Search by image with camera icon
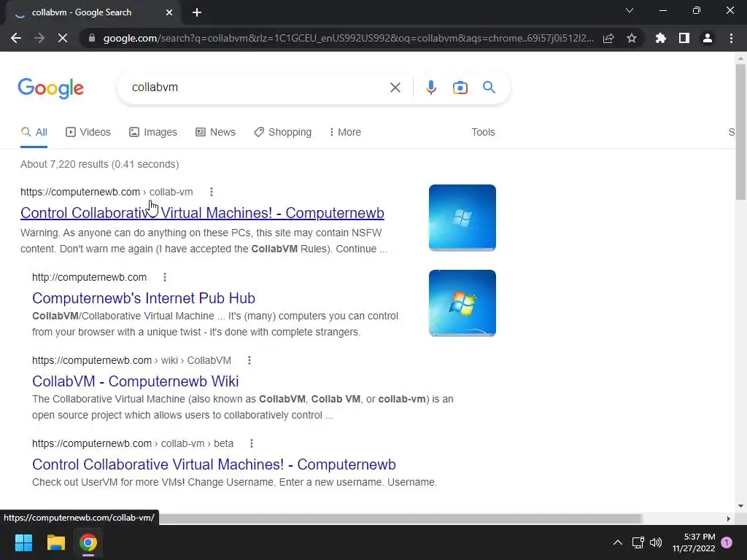Screen dimensions: 747x560 460,87
